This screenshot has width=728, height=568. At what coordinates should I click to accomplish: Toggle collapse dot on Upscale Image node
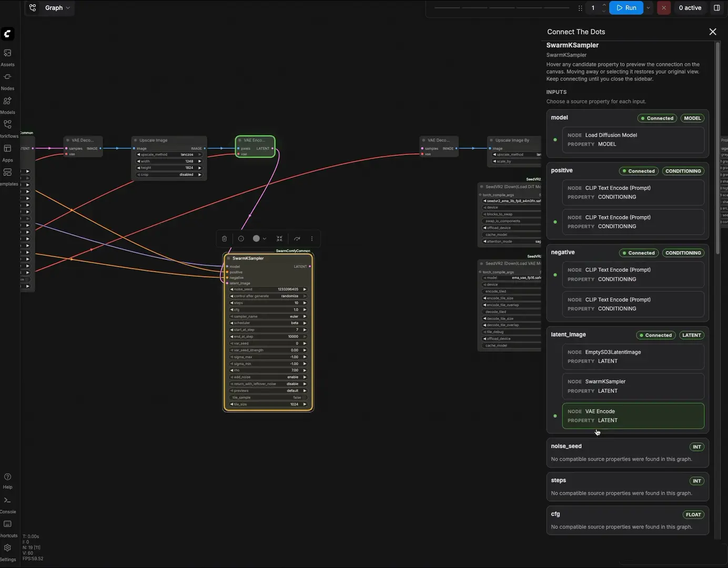coord(135,140)
